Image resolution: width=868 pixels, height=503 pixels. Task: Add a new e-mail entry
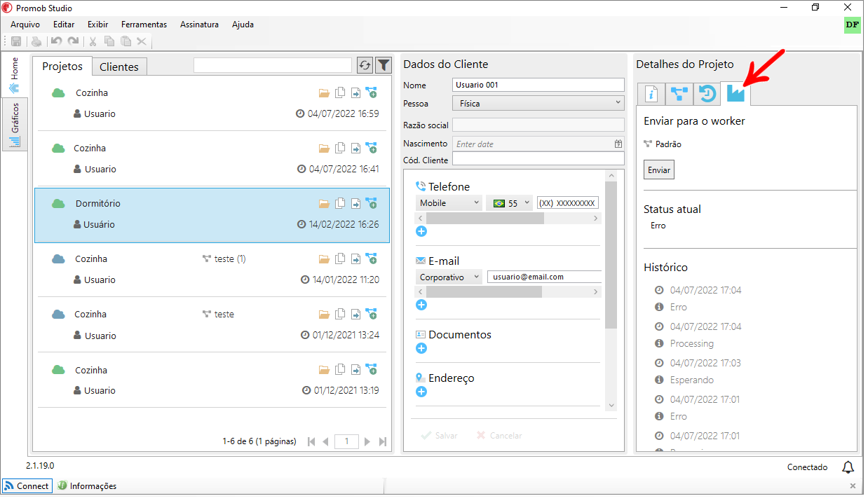421,305
